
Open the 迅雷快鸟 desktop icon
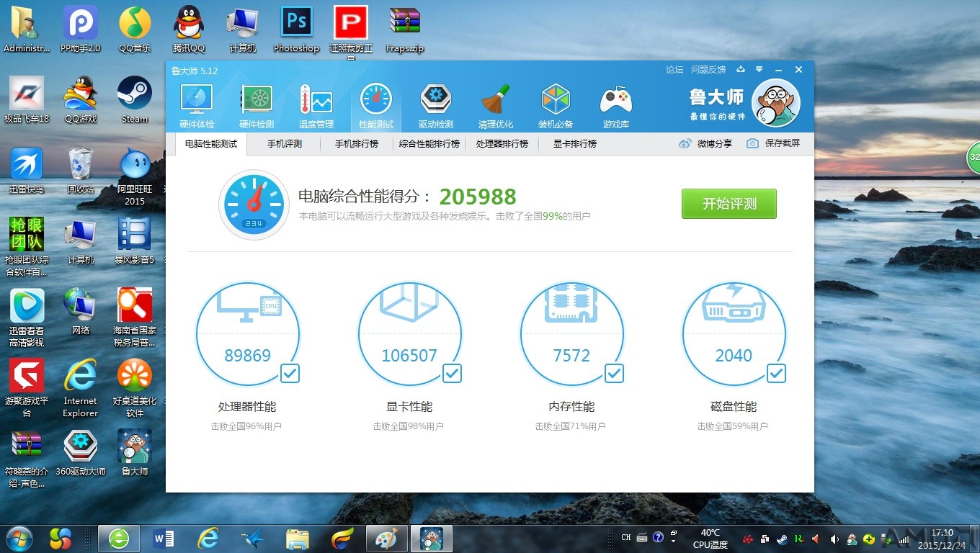click(27, 171)
